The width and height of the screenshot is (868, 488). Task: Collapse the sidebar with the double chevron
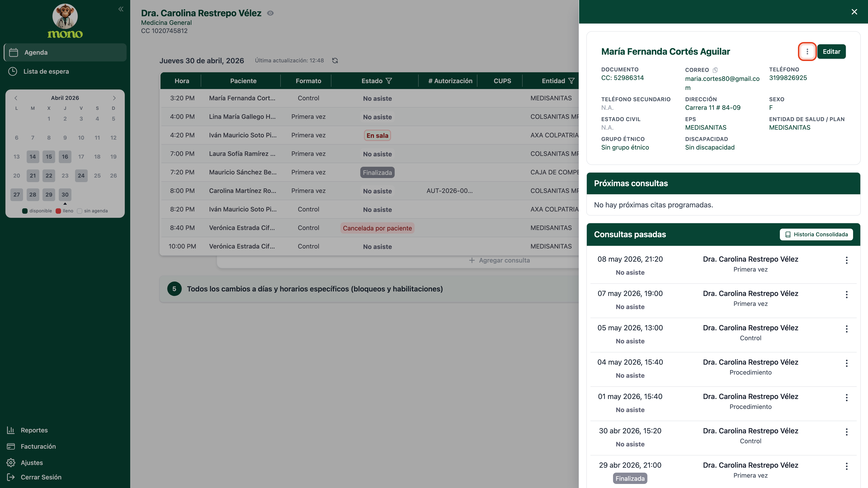point(121,9)
